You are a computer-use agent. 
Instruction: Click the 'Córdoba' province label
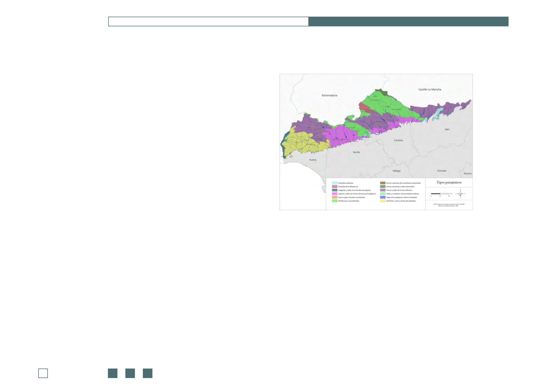398,140
